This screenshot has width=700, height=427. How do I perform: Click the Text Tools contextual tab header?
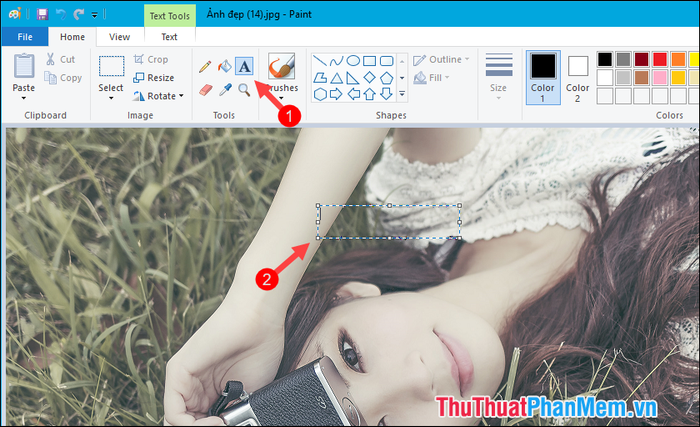point(170,16)
